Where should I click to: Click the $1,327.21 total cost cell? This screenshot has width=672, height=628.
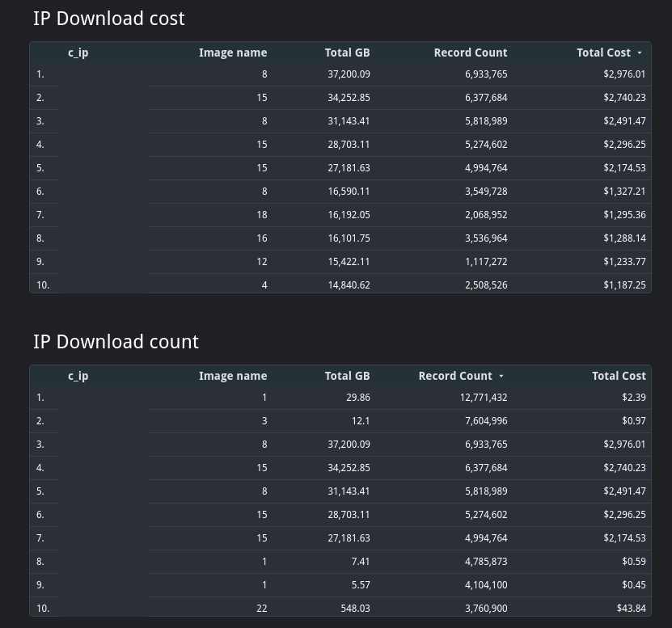coord(624,192)
